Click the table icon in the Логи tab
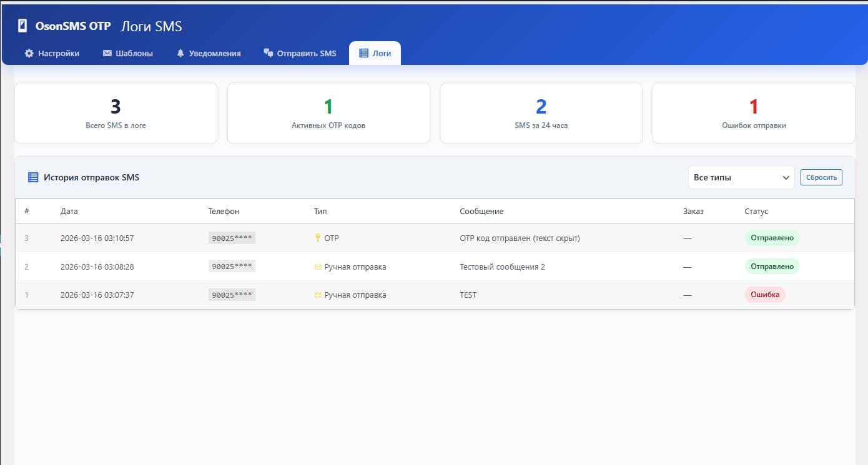The width and height of the screenshot is (868, 465). click(363, 54)
